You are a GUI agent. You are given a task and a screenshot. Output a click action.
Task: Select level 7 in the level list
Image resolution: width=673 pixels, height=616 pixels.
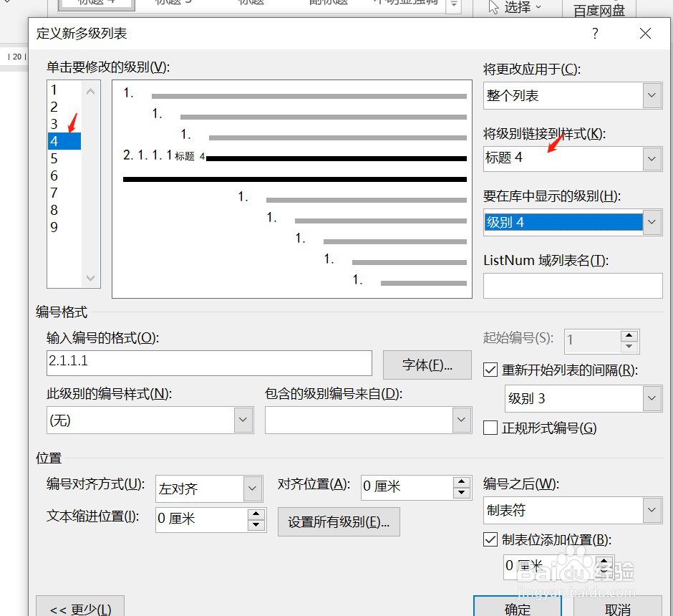(x=64, y=193)
